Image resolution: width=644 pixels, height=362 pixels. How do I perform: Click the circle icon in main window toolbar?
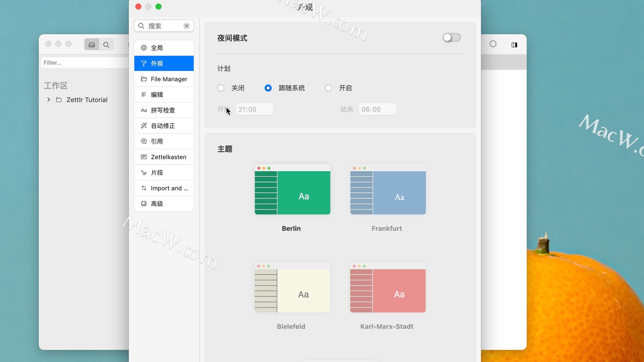pos(493,44)
